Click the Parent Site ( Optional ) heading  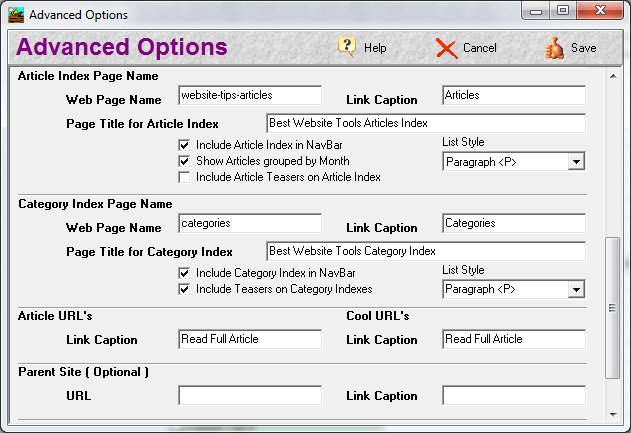(84, 372)
